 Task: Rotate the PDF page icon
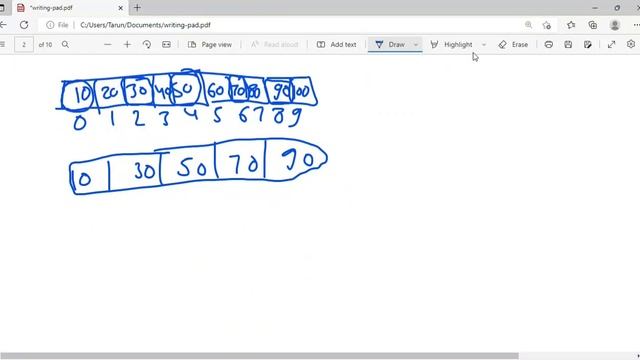147,44
